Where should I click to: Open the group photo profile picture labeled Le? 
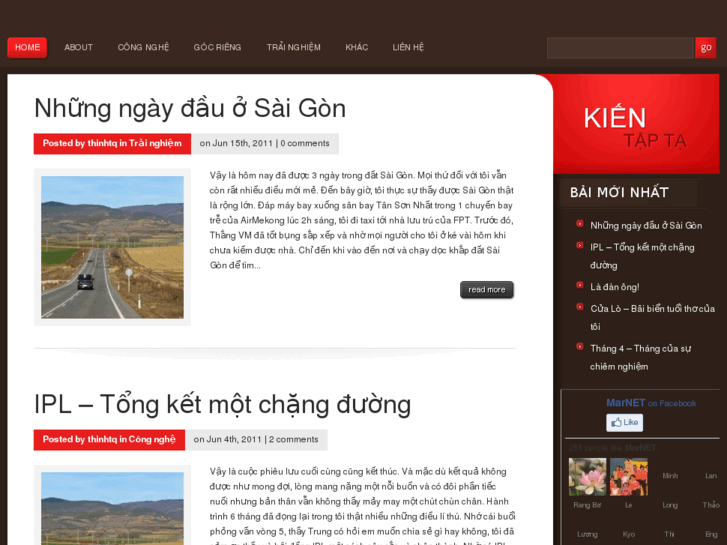click(x=629, y=477)
